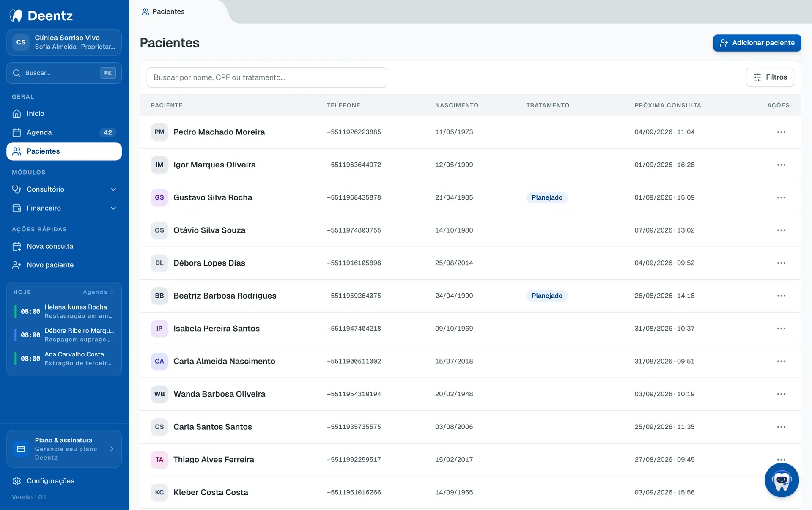Open Plano & assinatura chevron
812x510 pixels.
point(112,449)
